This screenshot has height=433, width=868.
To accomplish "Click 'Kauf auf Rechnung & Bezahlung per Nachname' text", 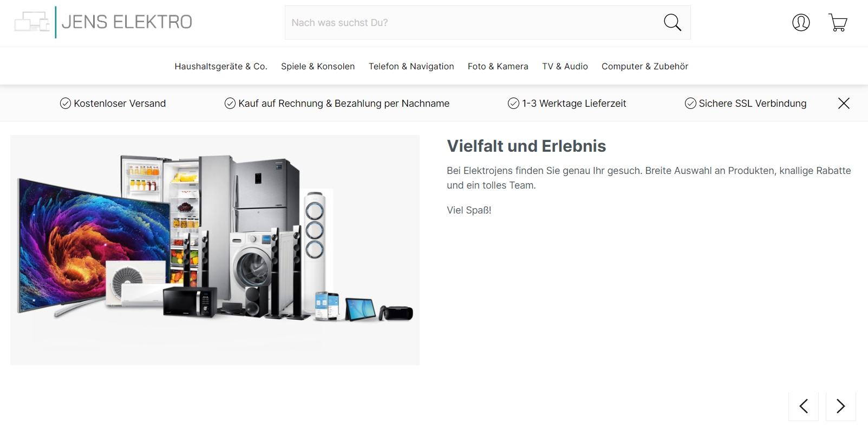I will click(344, 104).
